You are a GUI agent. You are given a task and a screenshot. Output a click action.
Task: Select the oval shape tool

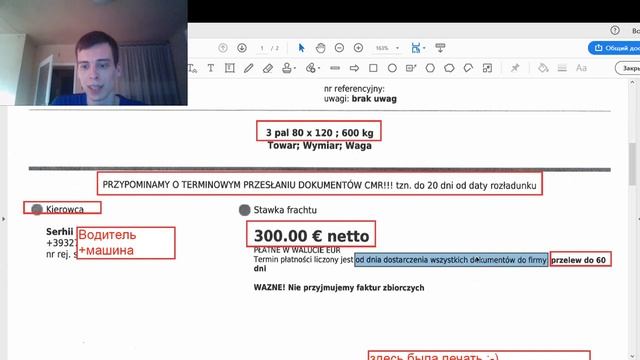click(x=392, y=68)
